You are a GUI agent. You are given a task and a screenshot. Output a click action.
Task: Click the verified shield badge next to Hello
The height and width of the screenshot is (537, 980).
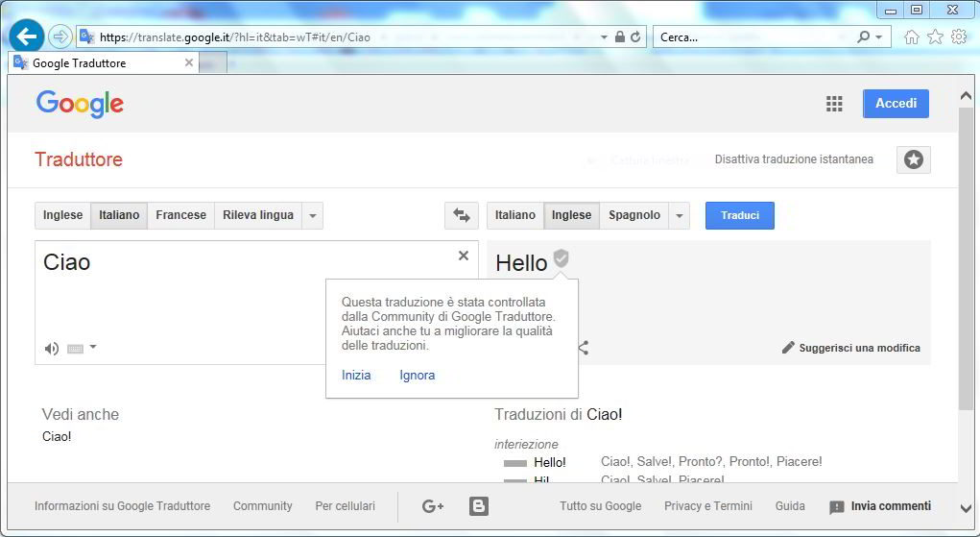coord(562,257)
